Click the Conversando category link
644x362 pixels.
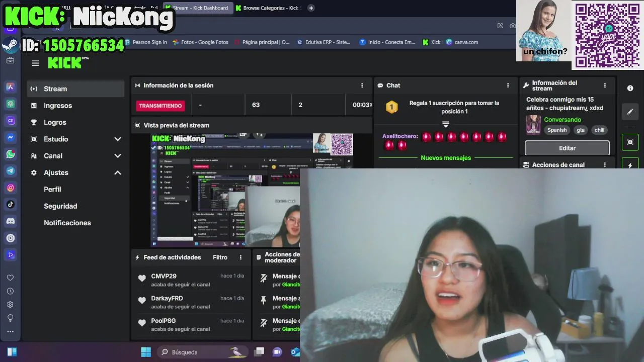(x=562, y=120)
